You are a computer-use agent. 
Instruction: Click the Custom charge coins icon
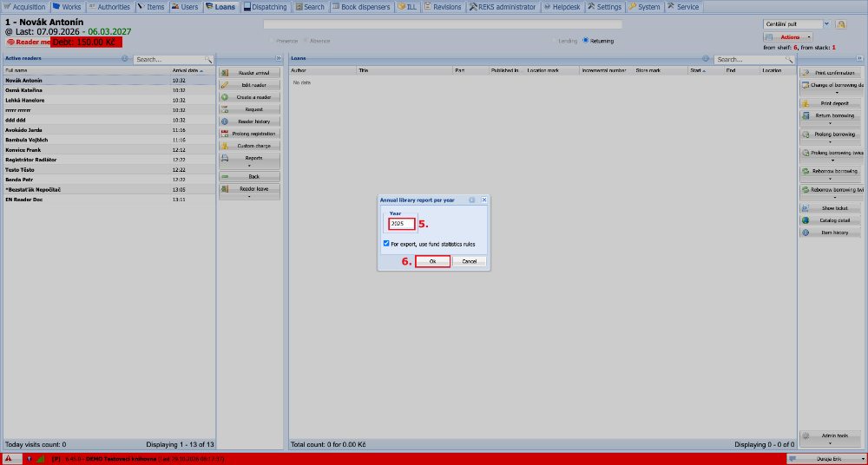tap(225, 146)
